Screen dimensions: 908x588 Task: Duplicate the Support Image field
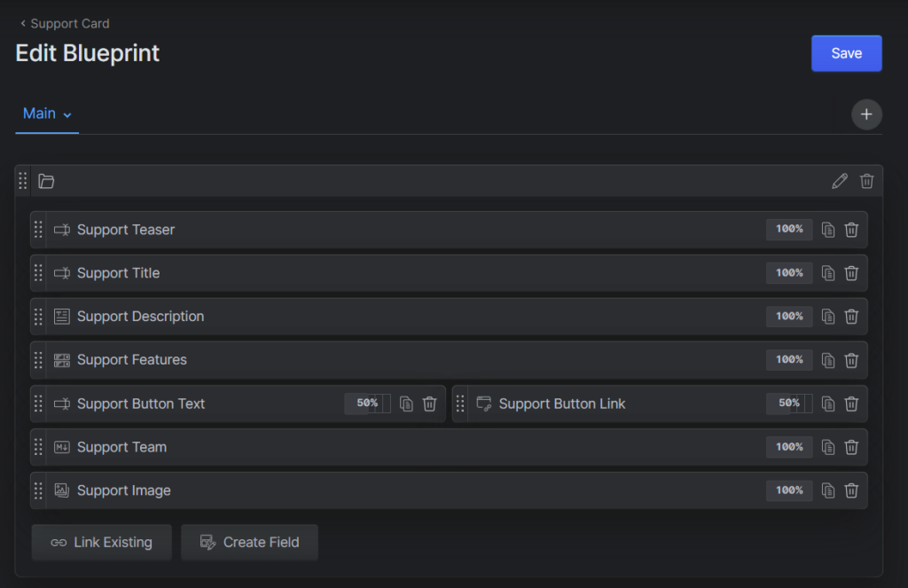(828, 490)
